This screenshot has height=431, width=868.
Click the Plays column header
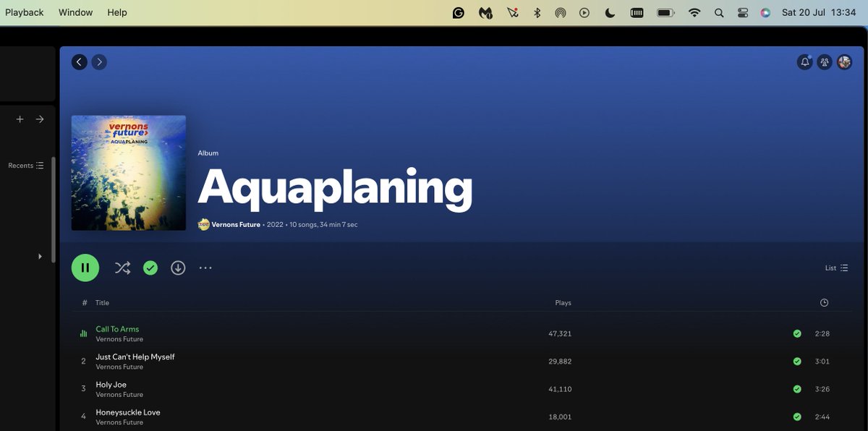563,303
